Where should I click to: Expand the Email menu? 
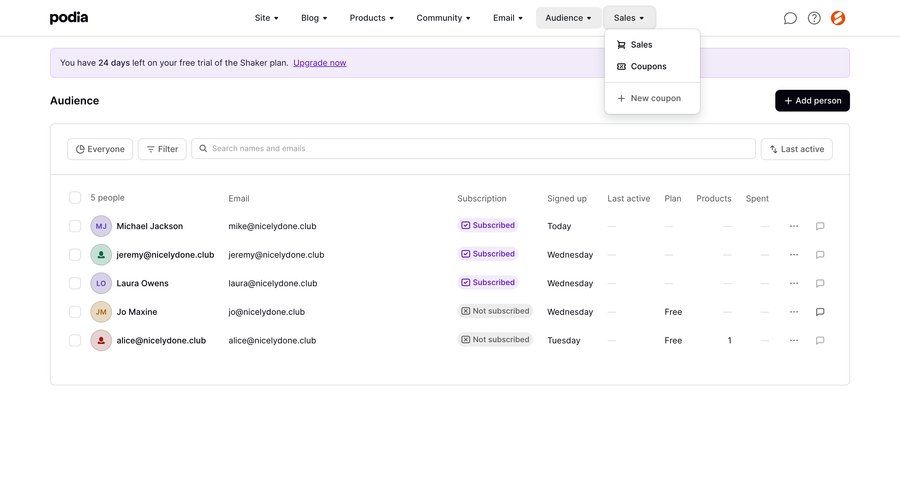(508, 18)
